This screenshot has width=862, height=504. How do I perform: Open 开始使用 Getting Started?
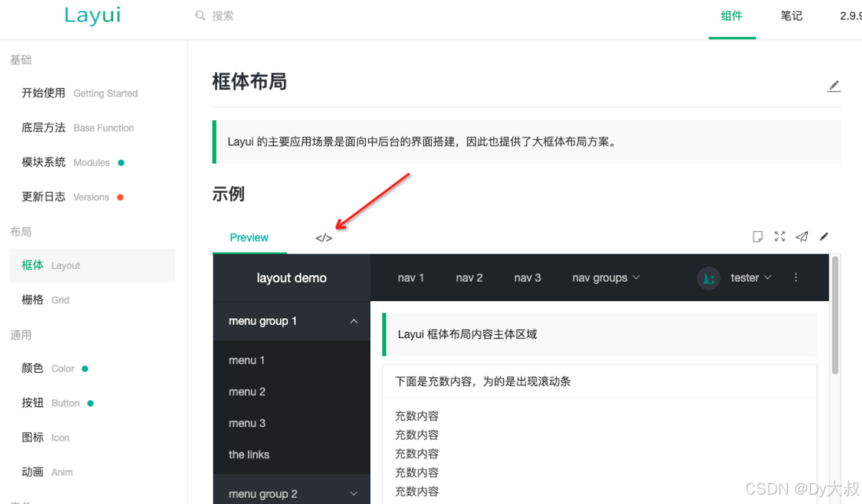(x=80, y=93)
